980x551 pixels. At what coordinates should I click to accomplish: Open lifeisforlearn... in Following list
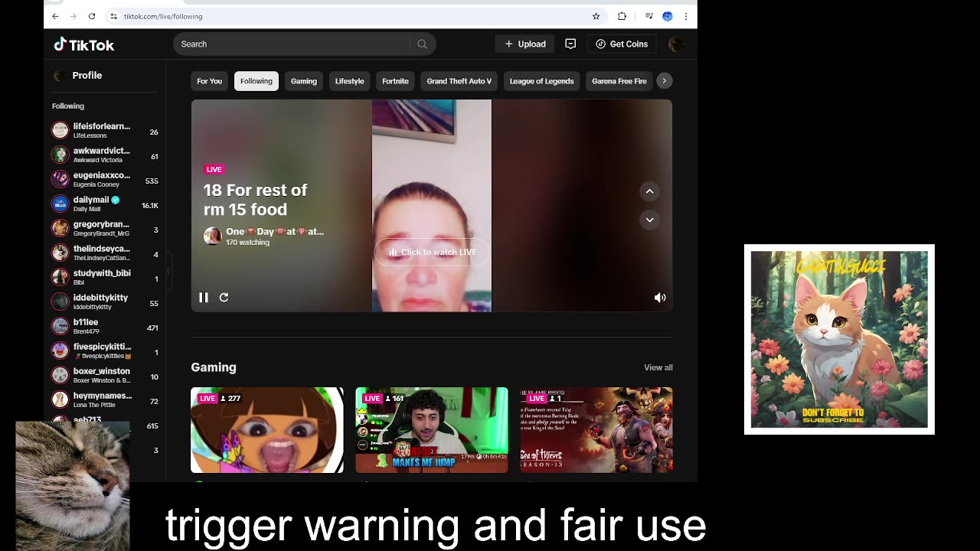pyautogui.click(x=105, y=132)
